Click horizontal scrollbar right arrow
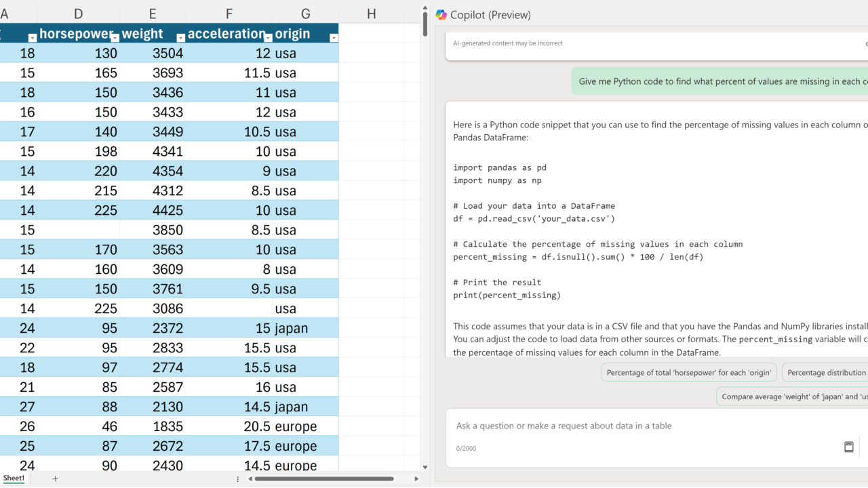The height and width of the screenshot is (488, 868). tap(416, 479)
